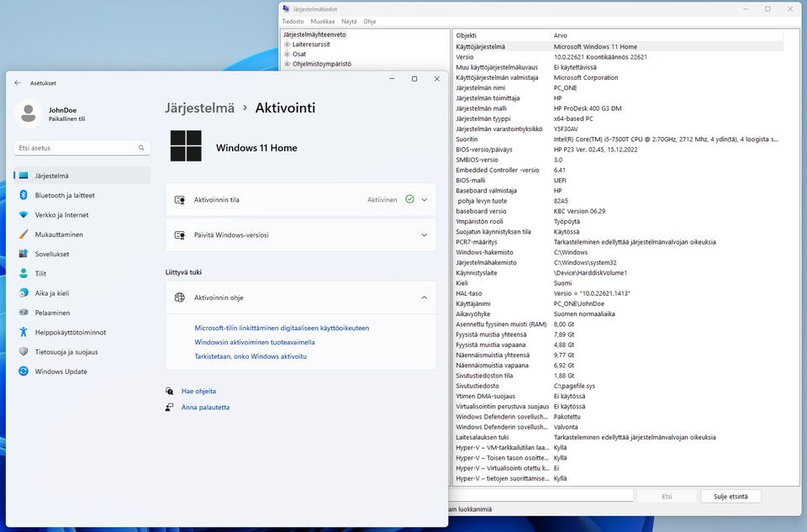
Task: Open Näytä menu in Järjestelmätiedot
Action: [x=349, y=22]
